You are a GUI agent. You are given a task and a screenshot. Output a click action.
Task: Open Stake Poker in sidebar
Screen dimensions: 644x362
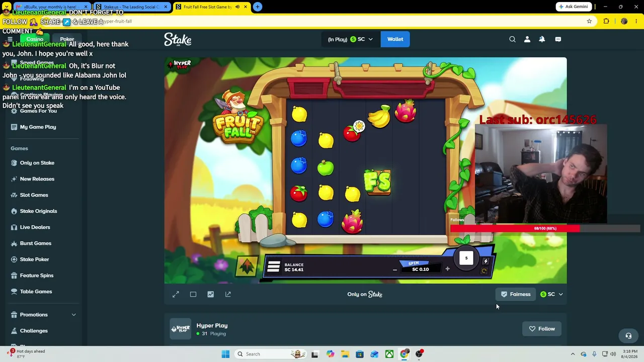[35, 259]
